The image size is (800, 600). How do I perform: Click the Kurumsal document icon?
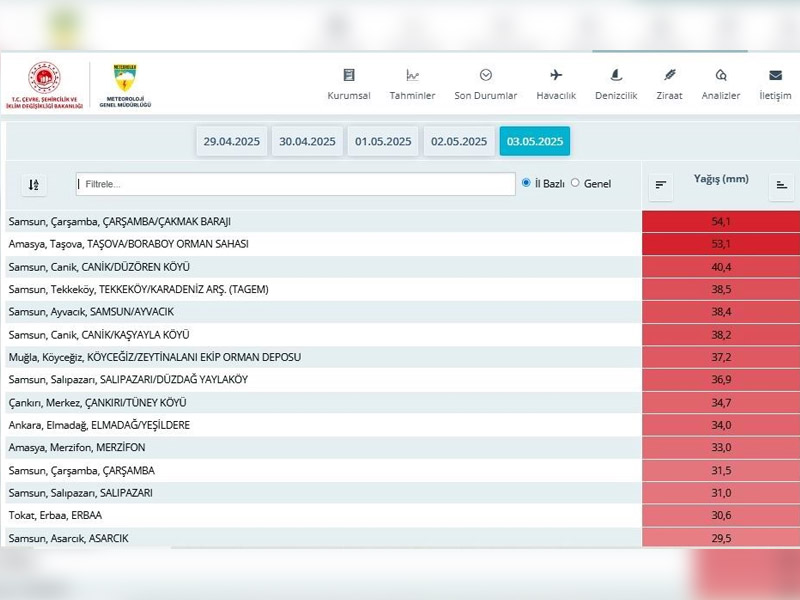pyautogui.click(x=349, y=75)
